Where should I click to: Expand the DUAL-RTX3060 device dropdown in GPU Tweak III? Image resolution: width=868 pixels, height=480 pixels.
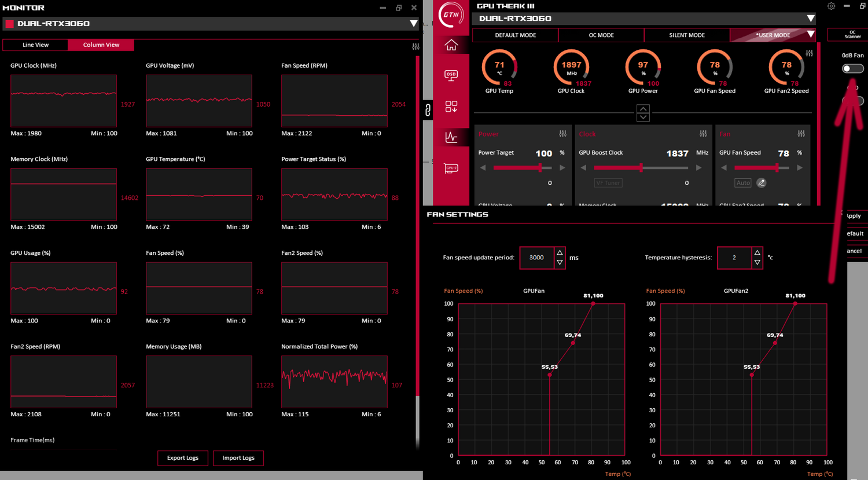pyautogui.click(x=810, y=19)
